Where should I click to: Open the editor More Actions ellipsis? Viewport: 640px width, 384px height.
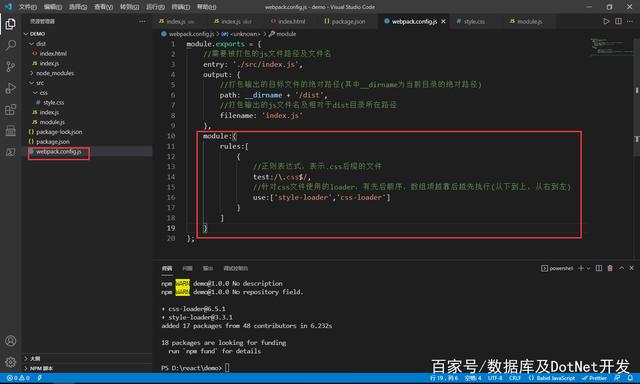pos(631,21)
